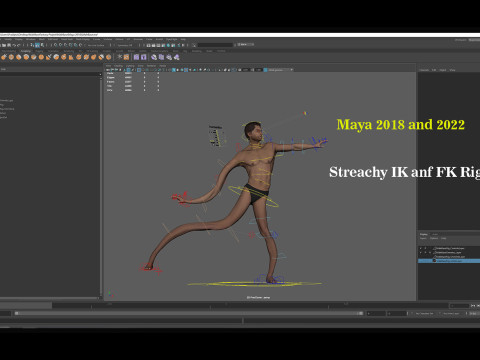Open the No Anim Layer dropdown

(x=452, y=314)
